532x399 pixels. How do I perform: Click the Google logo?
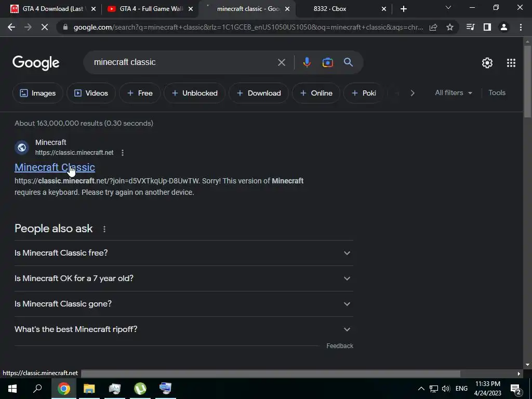(x=36, y=63)
